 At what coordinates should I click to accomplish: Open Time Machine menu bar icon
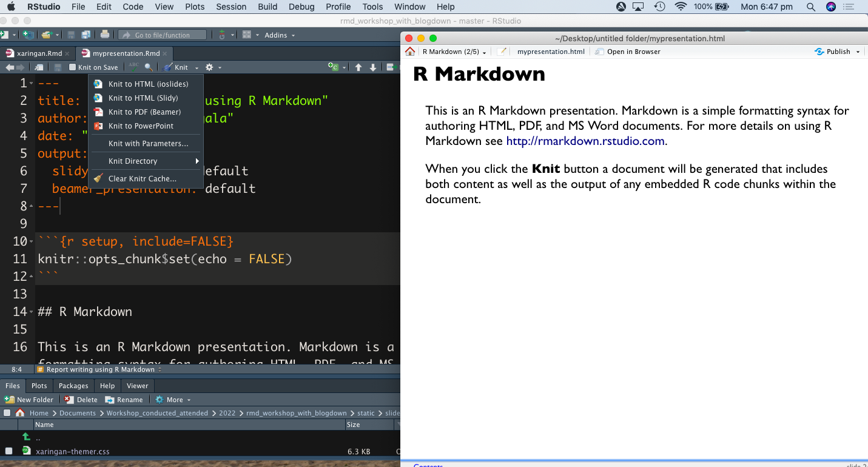tap(660, 7)
